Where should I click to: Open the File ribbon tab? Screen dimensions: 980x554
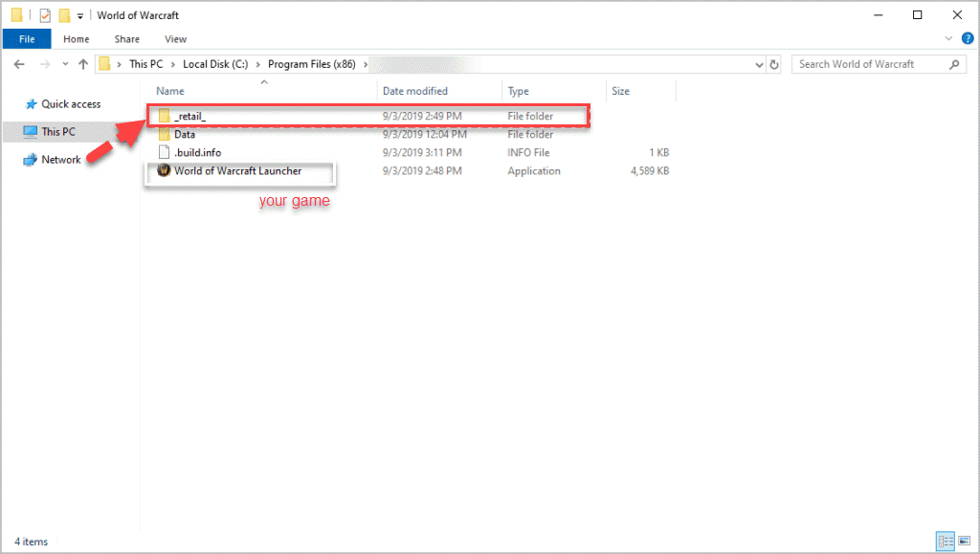27,38
